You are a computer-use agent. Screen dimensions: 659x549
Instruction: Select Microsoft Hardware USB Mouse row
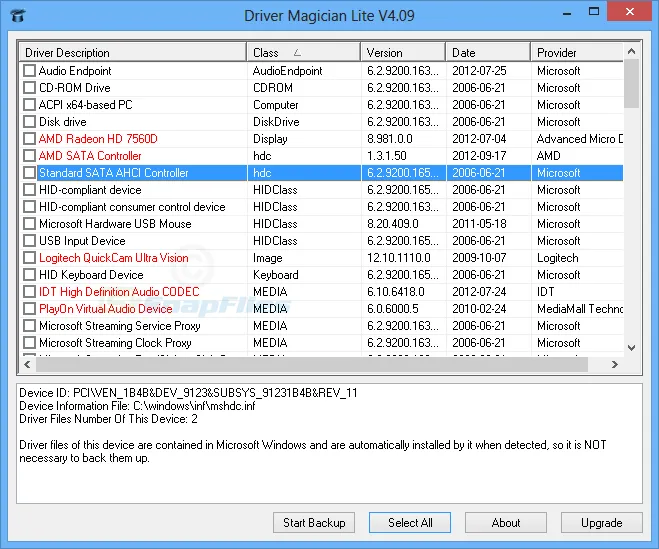pos(115,224)
